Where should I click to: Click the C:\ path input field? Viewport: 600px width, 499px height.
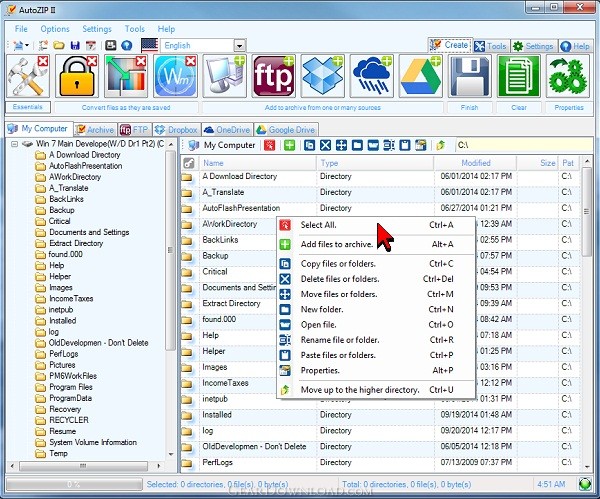point(524,145)
